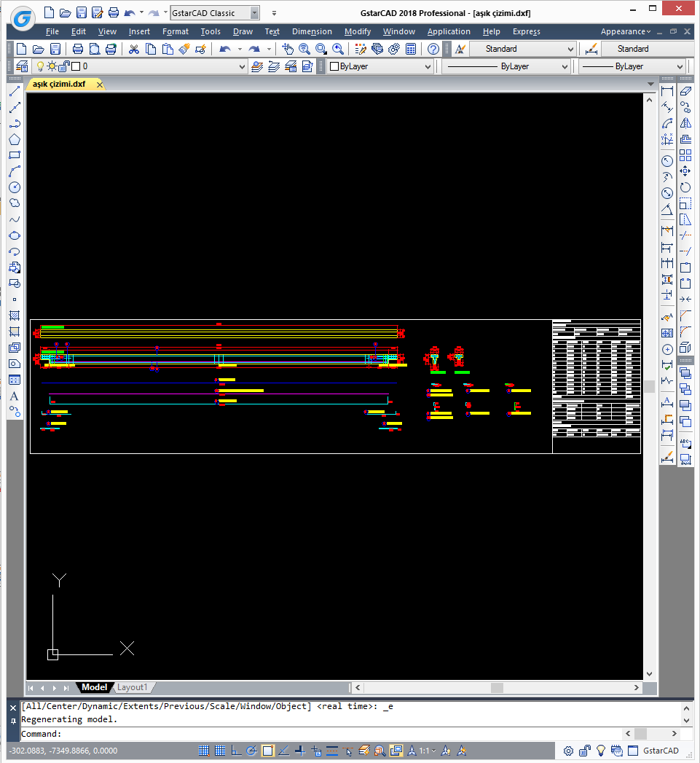
Task: Select the Linear dimension tool
Action: [x=667, y=91]
